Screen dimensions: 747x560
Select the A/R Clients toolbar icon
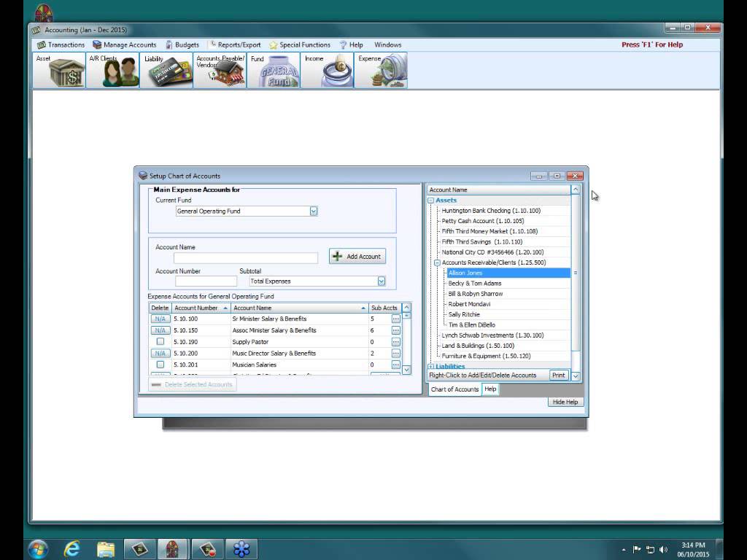tap(113, 70)
